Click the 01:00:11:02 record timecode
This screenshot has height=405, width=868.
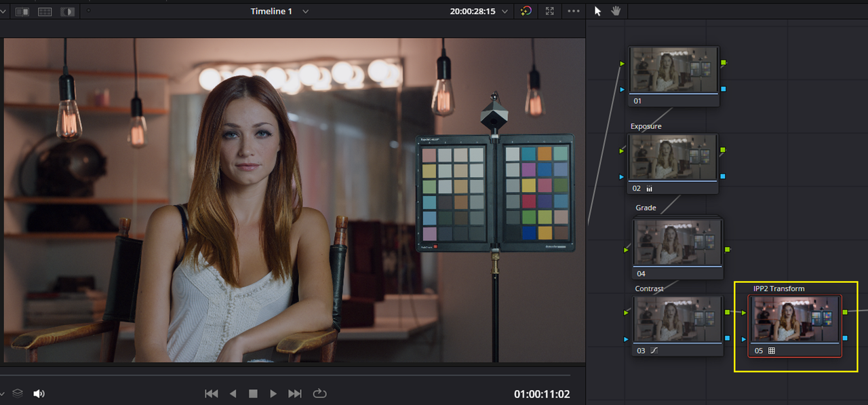pyautogui.click(x=542, y=393)
